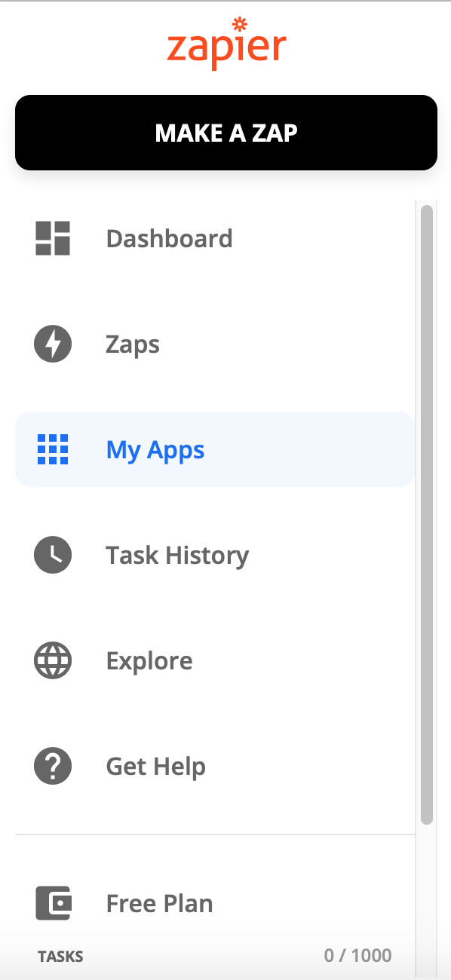Click the Free Plan wallet icon
Screen dimensions: 451x980
point(54,903)
